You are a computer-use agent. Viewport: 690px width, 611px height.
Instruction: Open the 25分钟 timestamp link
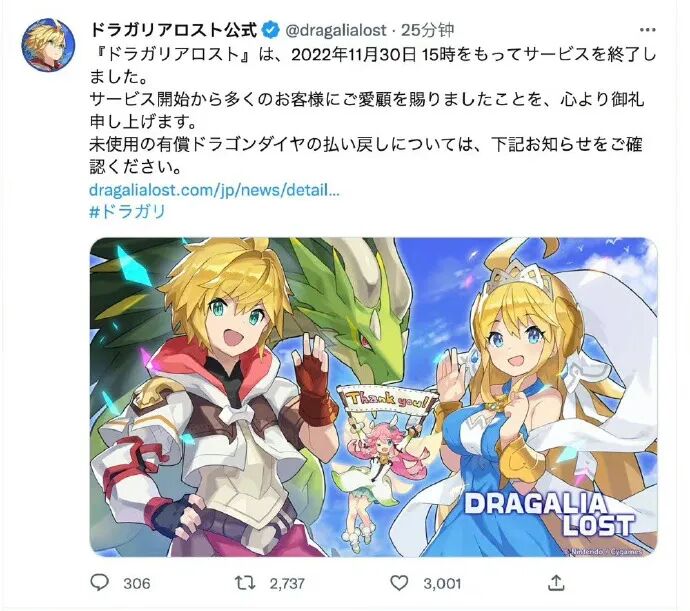(x=427, y=30)
